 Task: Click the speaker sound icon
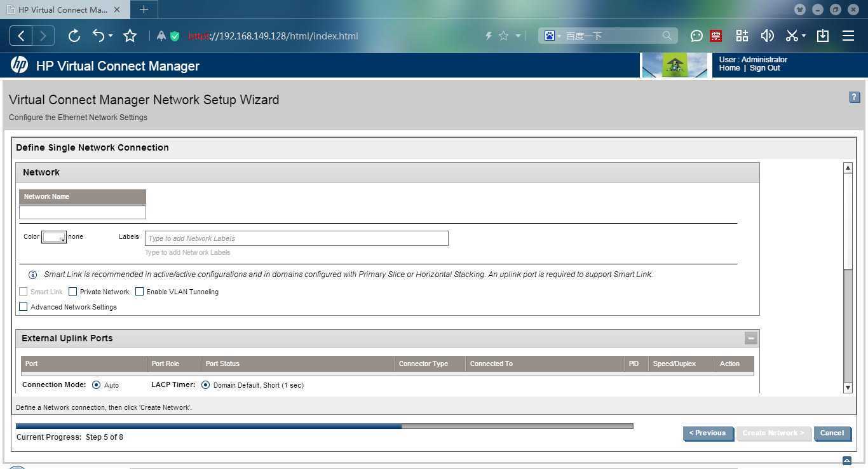[x=767, y=36]
